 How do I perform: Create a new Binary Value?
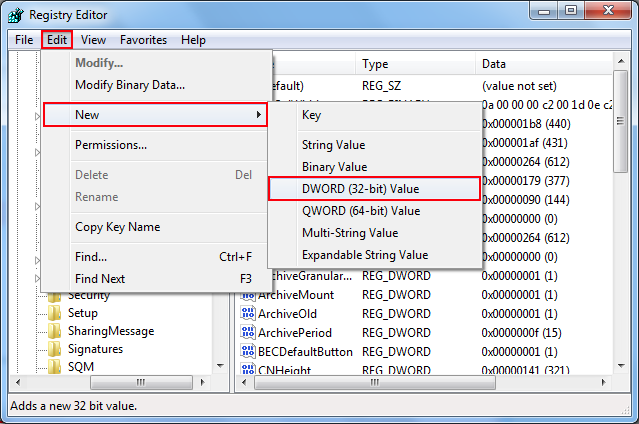[375, 167]
